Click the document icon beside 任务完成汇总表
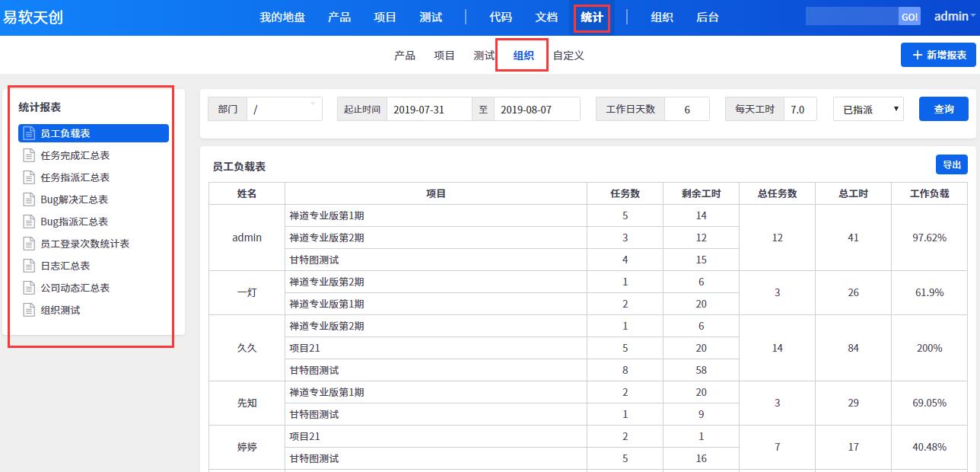This screenshot has height=472, width=980. point(29,155)
